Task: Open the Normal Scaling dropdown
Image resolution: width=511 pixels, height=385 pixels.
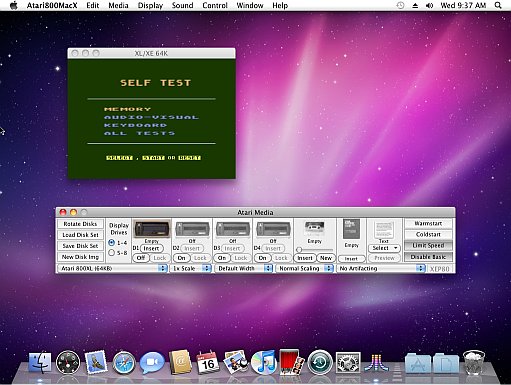Action: (x=305, y=268)
